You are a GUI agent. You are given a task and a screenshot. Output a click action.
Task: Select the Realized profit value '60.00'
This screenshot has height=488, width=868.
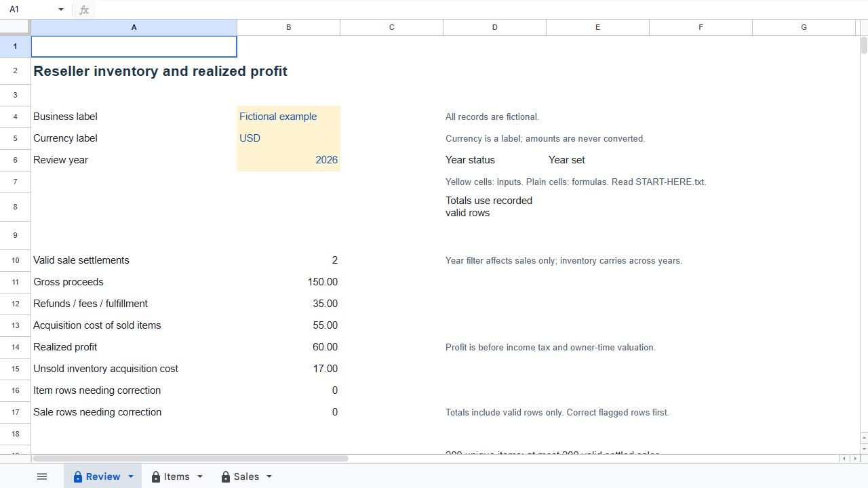pyautogui.click(x=288, y=347)
